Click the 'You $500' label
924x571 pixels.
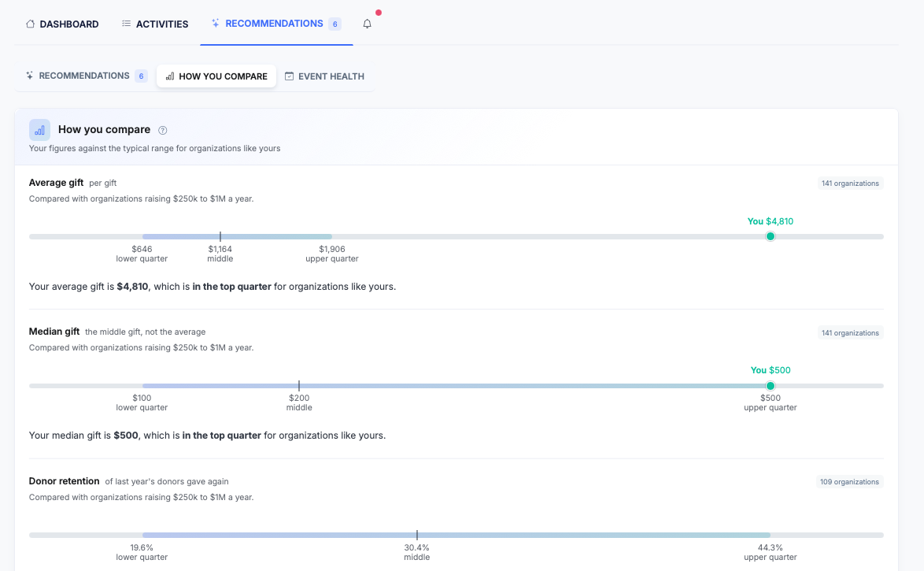pos(771,370)
